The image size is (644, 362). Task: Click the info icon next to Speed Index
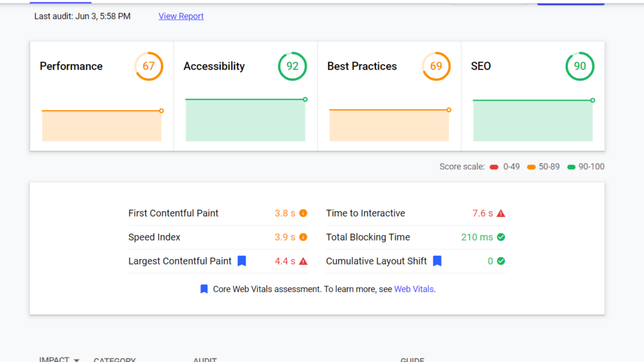pyautogui.click(x=303, y=238)
